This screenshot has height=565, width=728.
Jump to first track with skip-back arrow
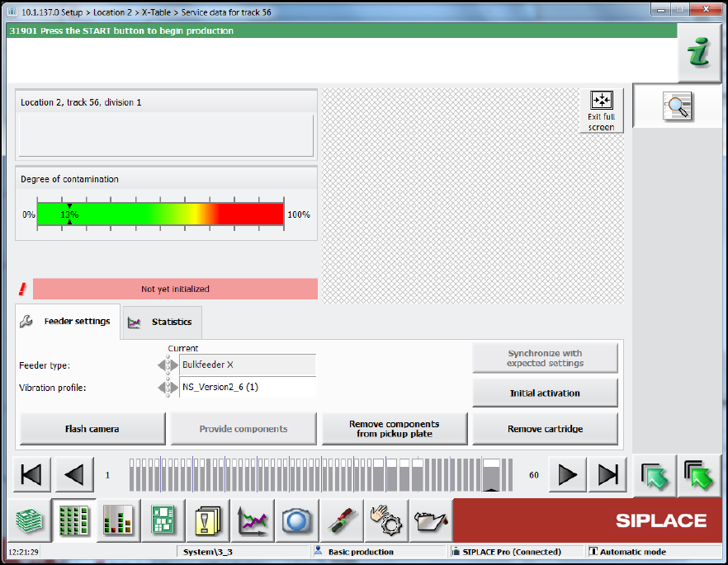point(31,474)
